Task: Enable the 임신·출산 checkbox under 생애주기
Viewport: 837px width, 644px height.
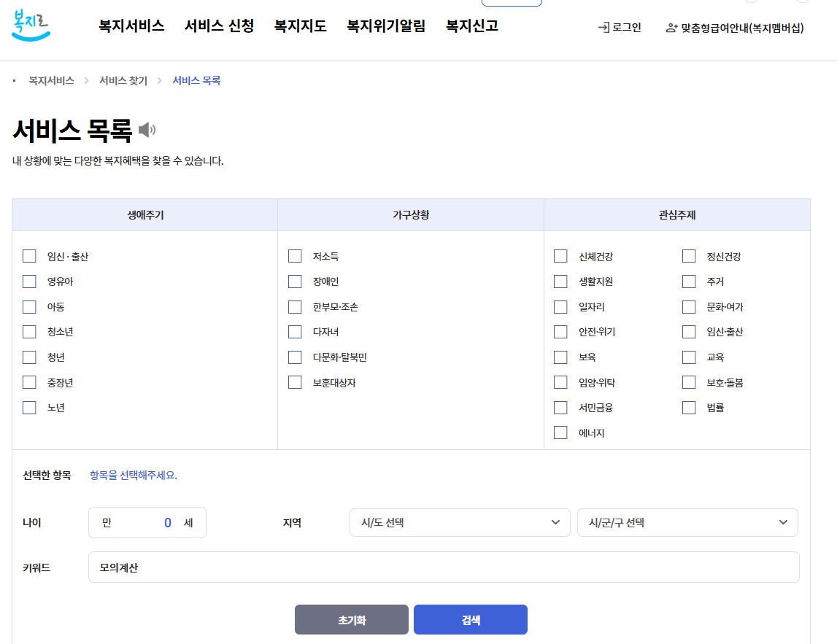Action: [29, 256]
